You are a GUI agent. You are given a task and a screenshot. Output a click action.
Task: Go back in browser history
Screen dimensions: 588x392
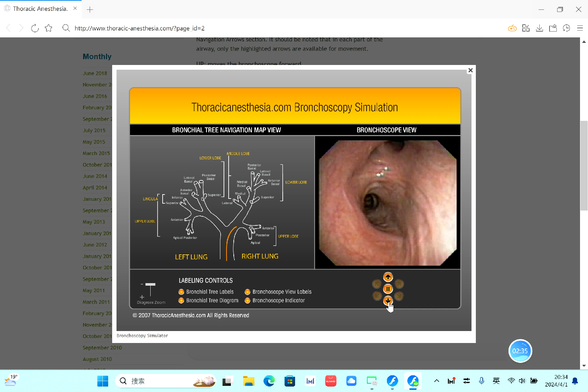pyautogui.click(x=9, y=28)
